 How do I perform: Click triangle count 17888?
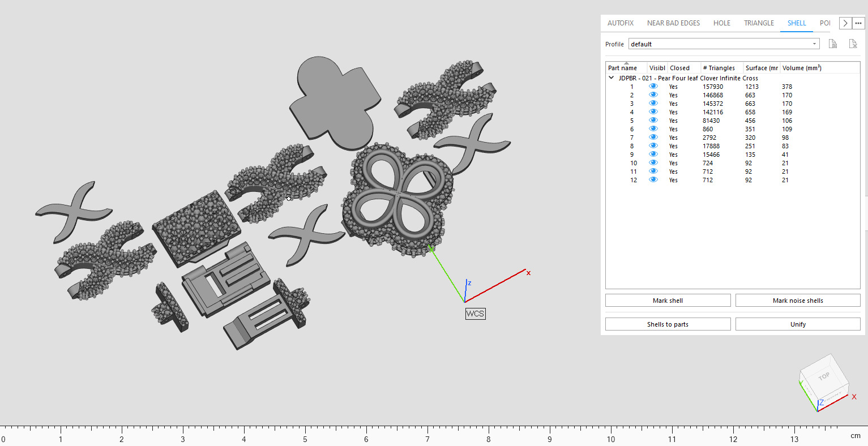711,146
